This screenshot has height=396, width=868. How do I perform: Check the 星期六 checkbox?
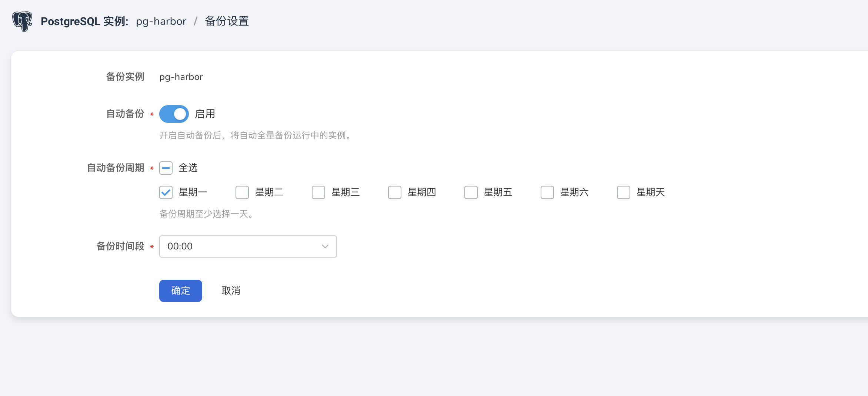pyautogui.click(x=547, y=192)
